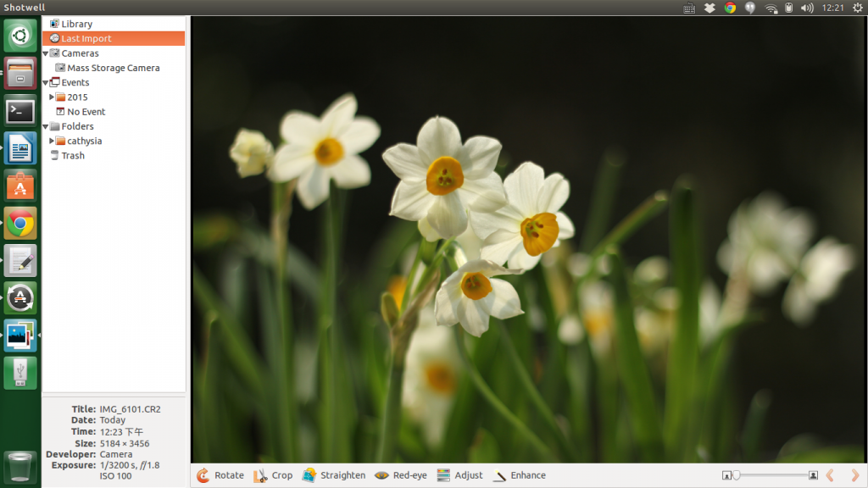Viewport: 868px width, 488px height.
Task: Open Trash in the sidebar
Action: click(73, 156)
